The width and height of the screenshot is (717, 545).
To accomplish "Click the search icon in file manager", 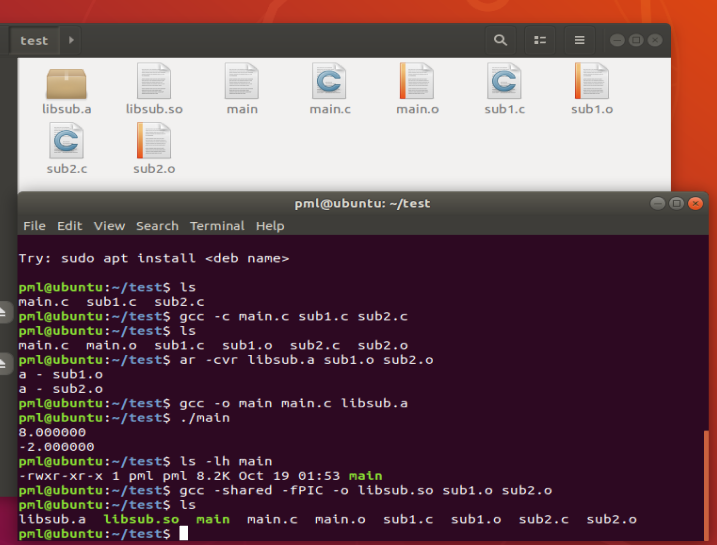I will click(501, 40).
